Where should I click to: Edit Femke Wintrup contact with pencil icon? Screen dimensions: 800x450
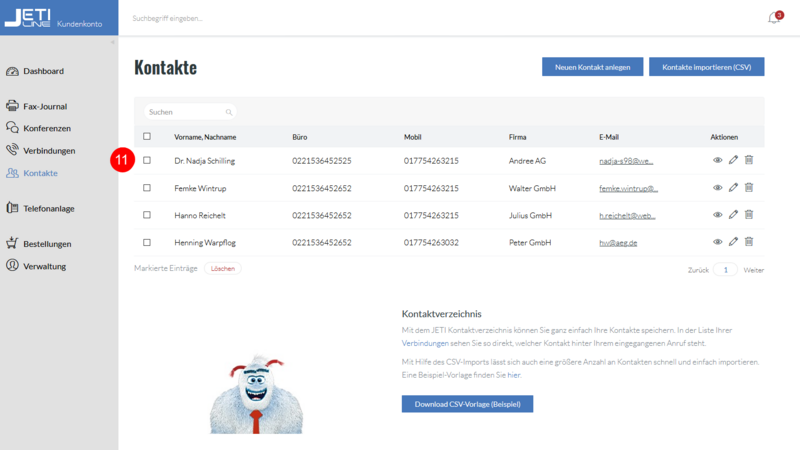click(733, 187)
